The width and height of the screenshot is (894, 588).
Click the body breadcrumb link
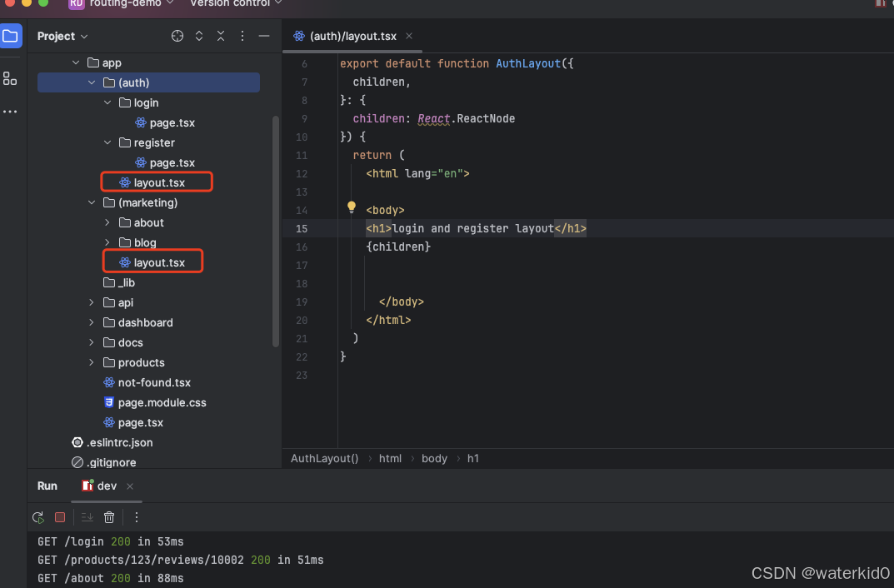click(434, 458)
